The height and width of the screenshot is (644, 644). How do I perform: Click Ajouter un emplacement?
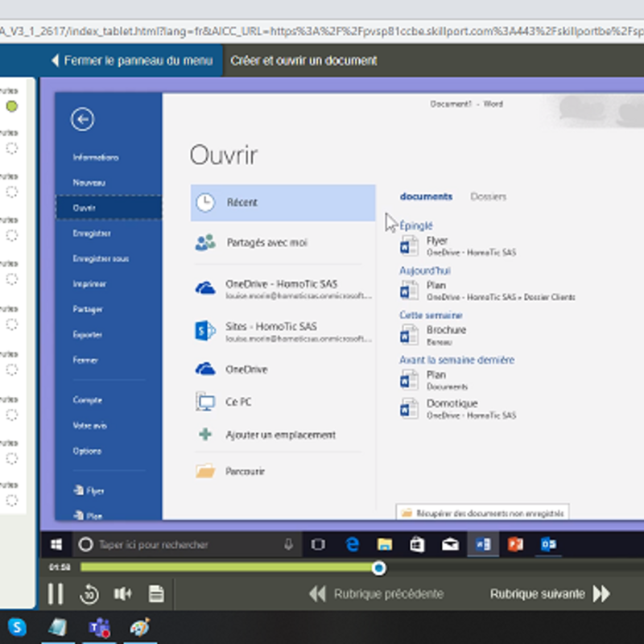pos(283,435)
